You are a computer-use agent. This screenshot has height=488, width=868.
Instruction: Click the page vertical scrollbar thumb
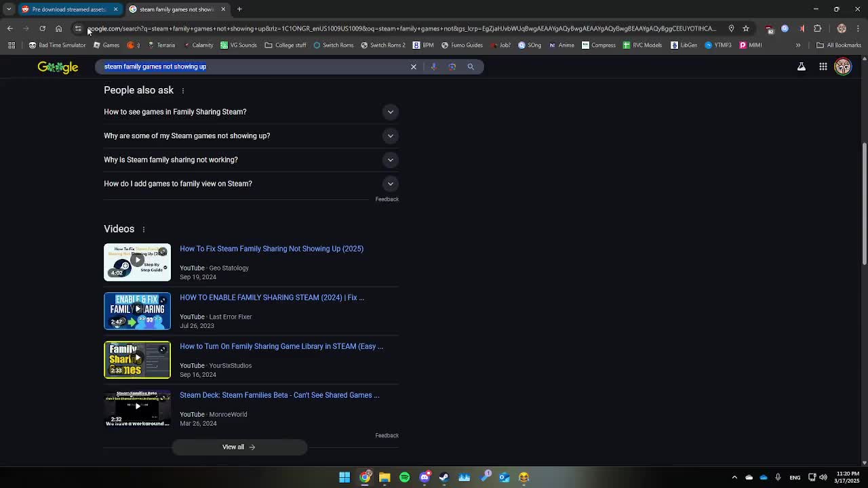(x=864, y=204)
